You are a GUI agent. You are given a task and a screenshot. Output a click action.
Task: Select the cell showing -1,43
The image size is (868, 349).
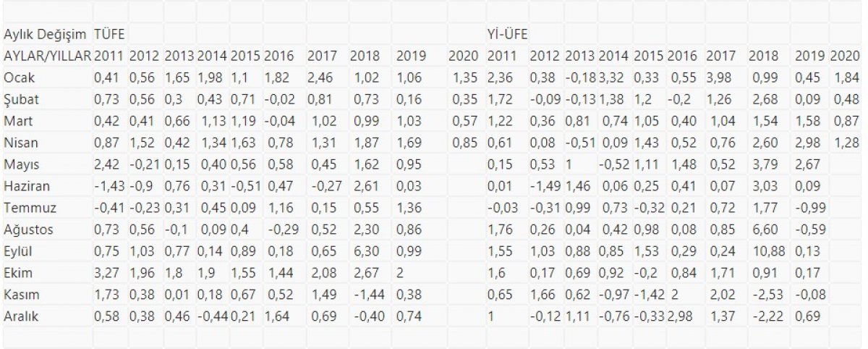coord(107,187)
